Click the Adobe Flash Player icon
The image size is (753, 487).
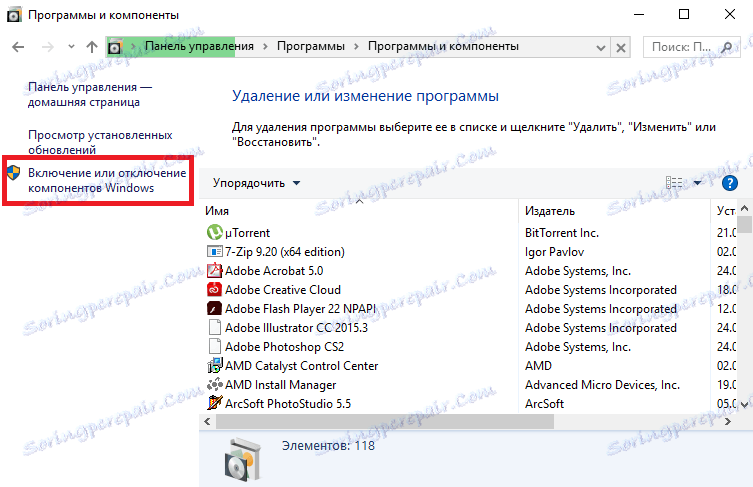214,308
